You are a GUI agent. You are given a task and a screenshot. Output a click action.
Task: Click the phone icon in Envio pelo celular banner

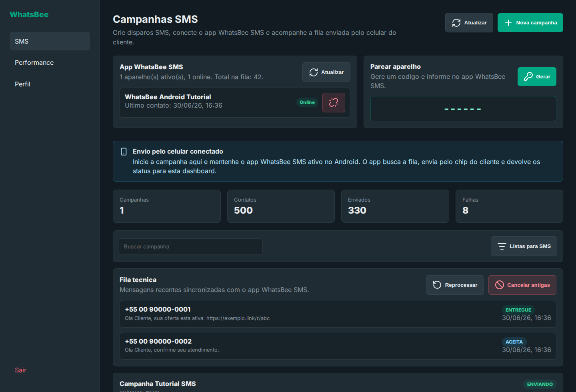pyautogui.click(x=124, y=152)
